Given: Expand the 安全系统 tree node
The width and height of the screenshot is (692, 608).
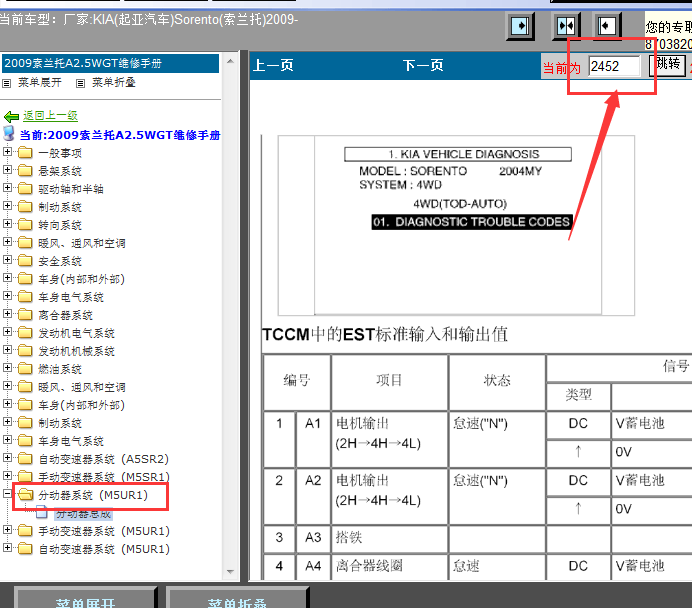Looking at the screenshot, I should click(7, 259).
